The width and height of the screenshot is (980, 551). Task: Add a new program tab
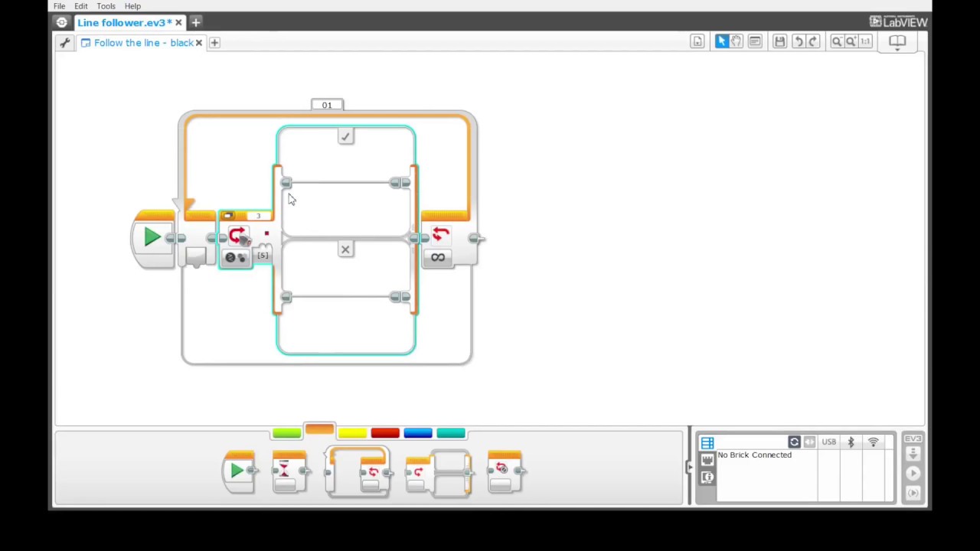(214, 43)
